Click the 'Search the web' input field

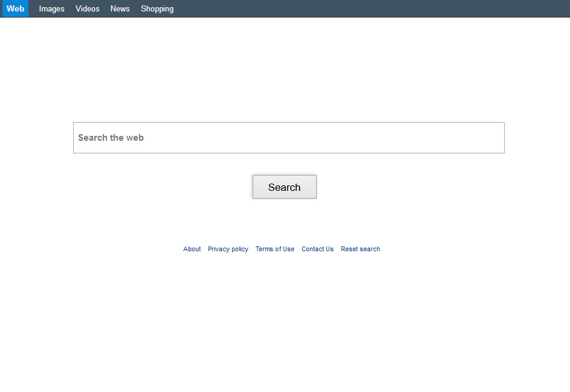pyautogui.click(x=288, y=138)
